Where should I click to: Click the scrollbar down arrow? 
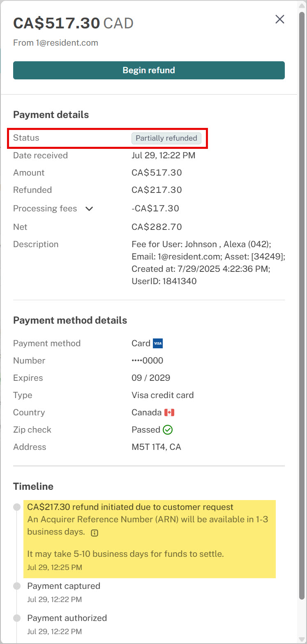click(302, 639)
